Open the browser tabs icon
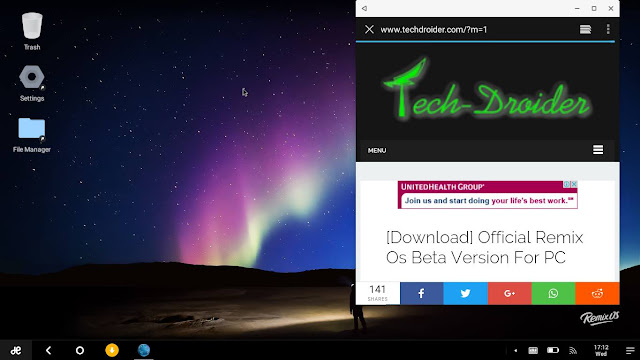The height and width of the screenshot is (360, 640). tap(585, 29)
